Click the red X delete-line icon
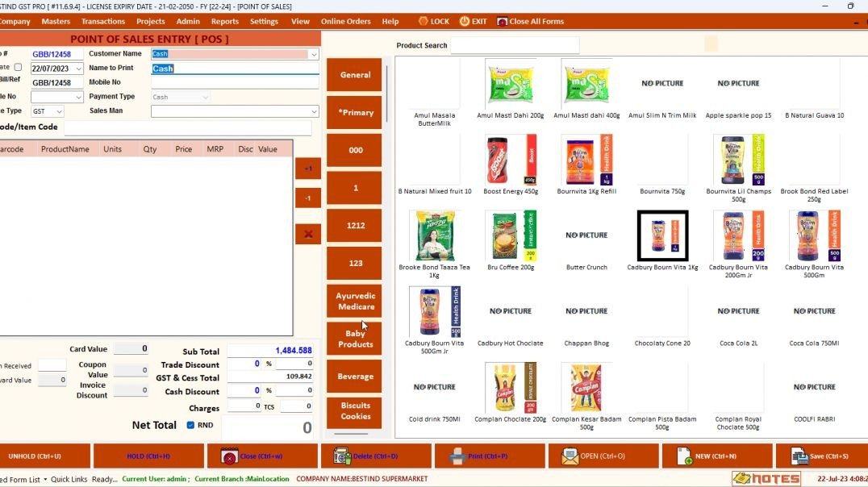 tap(307, 234)
